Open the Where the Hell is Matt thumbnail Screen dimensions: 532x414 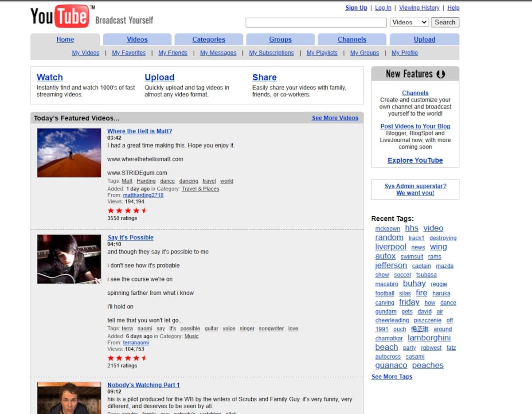tap(69, 153)
